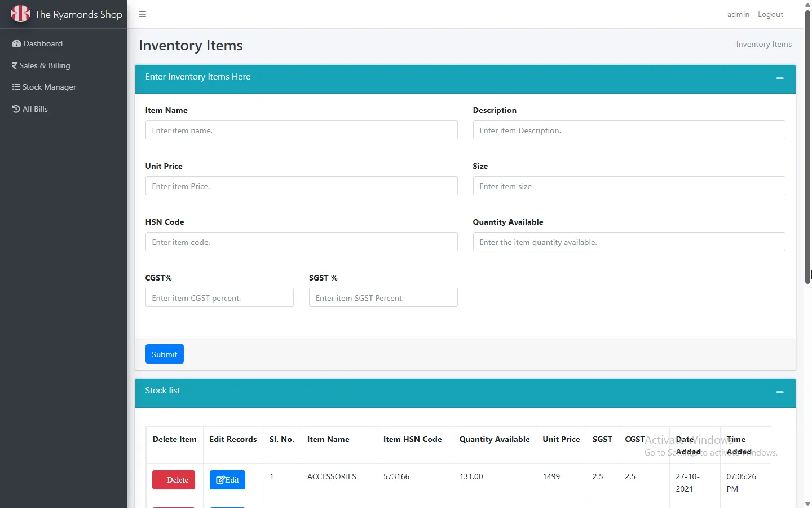Toggle the sidebar hamburger menu icon

pyautogui.click(x=143, y=14)
